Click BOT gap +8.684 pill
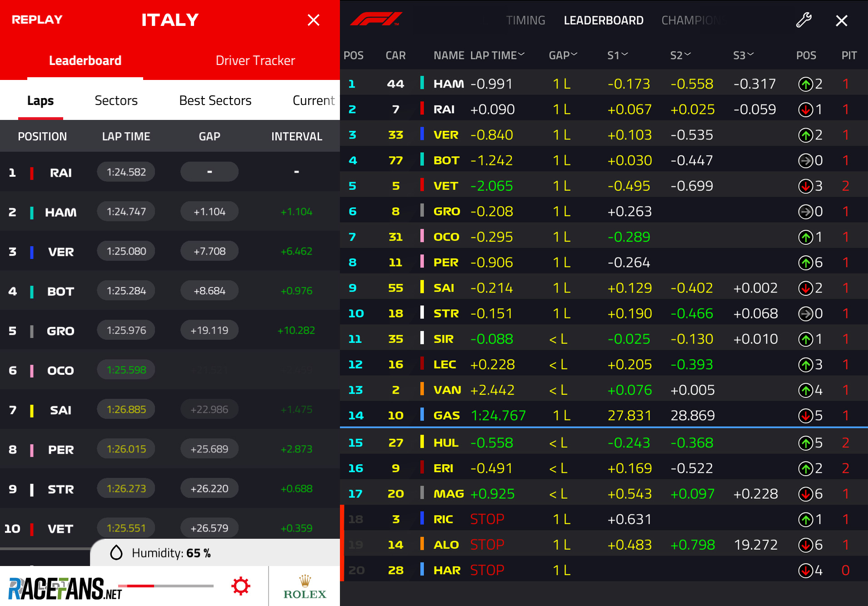This screenshot has width=868, height=606. click(210, 290)
